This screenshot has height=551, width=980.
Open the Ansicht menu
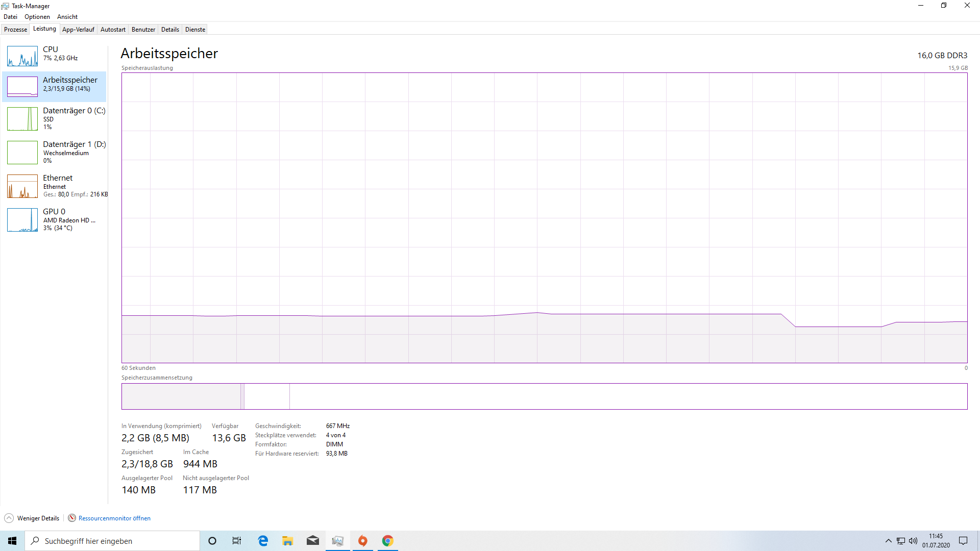tap(67, 17)
